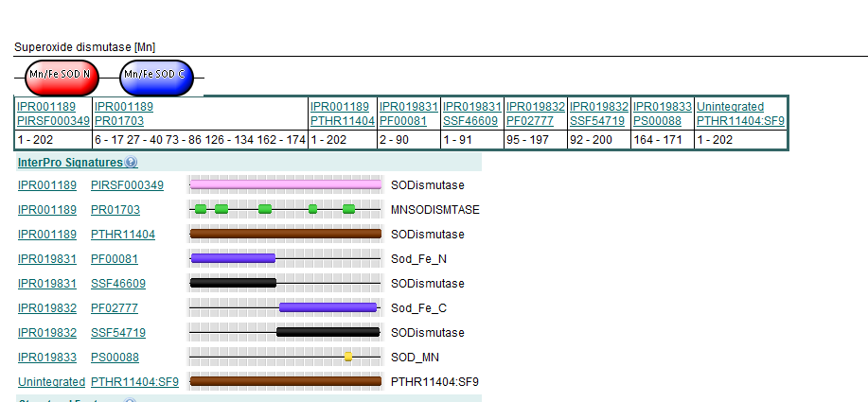Open IPR001189 link above PIRSF000349 in table
This screenshot has height=402, width=868.
[46, 107]
